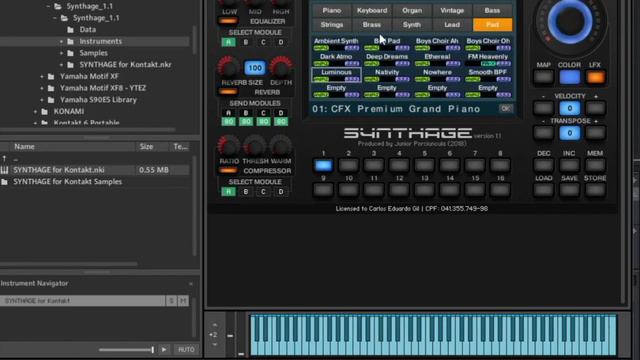Viewport: 640px width, 360px height.
Task: Select Compressor module A
Action: [x=228, y=191]
